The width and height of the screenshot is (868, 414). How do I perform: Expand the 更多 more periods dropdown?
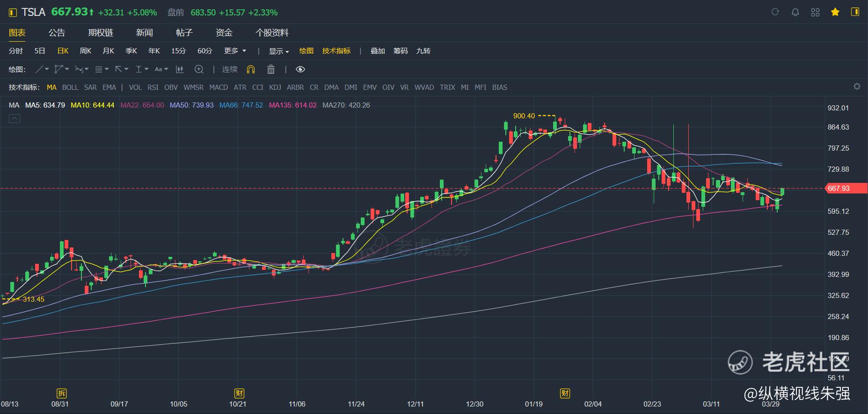tap(235, 51)
